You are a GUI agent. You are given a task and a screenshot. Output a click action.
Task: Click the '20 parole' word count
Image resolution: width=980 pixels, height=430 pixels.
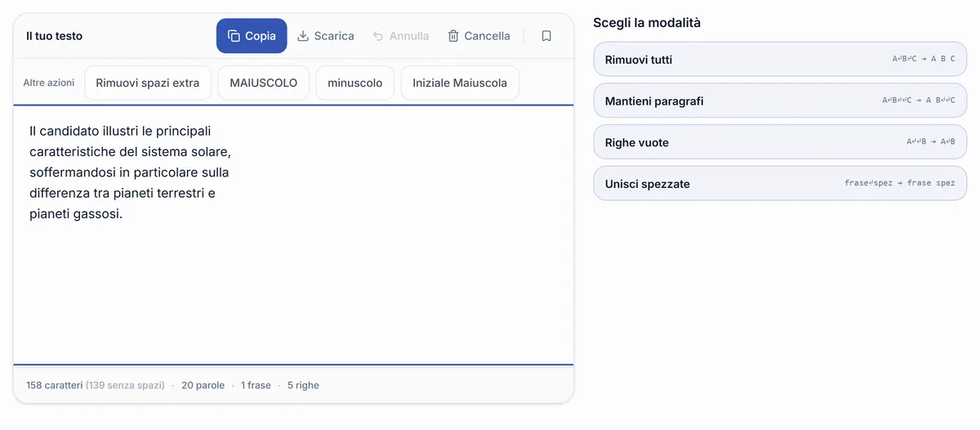click(203, 385)
